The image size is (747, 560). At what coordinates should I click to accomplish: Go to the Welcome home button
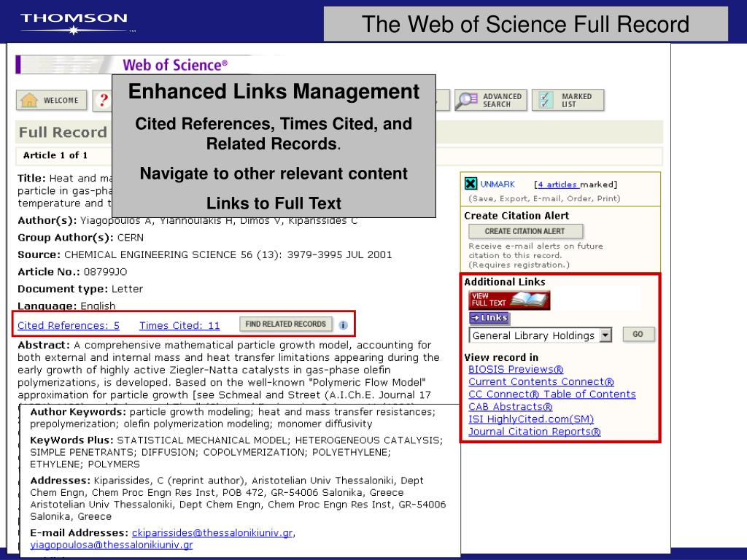pos(52,101)
